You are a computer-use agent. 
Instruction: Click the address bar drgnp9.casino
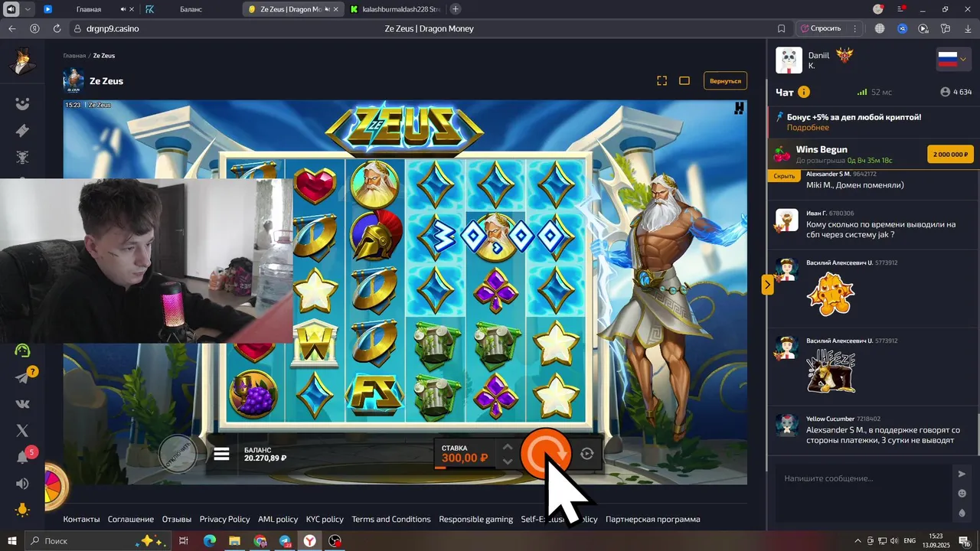click(113, 28)
